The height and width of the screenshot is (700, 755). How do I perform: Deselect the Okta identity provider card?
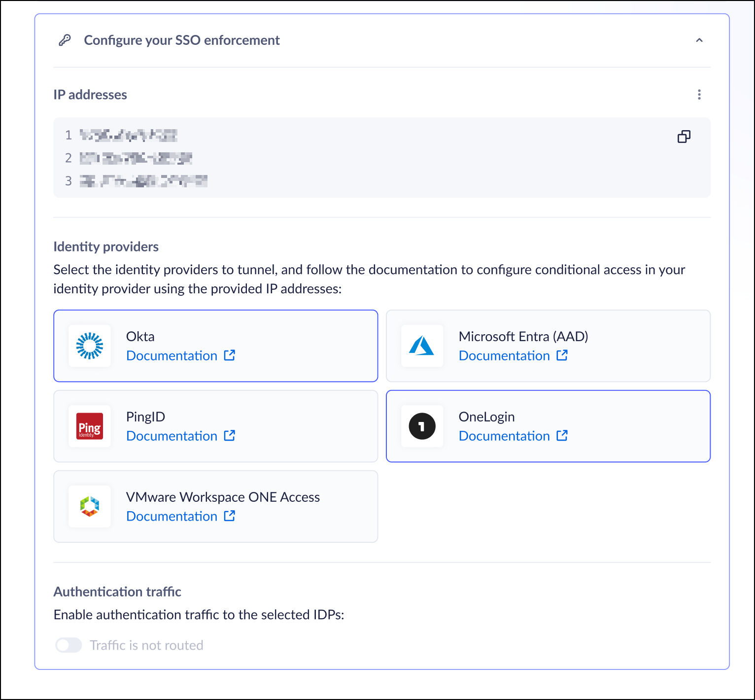(x=296, y=346)
